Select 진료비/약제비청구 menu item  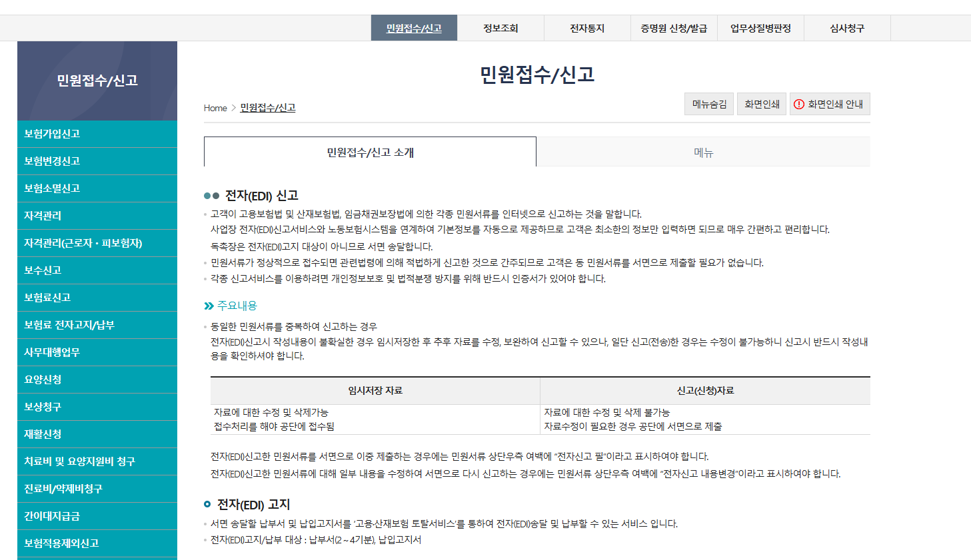(x=97, y=489)
